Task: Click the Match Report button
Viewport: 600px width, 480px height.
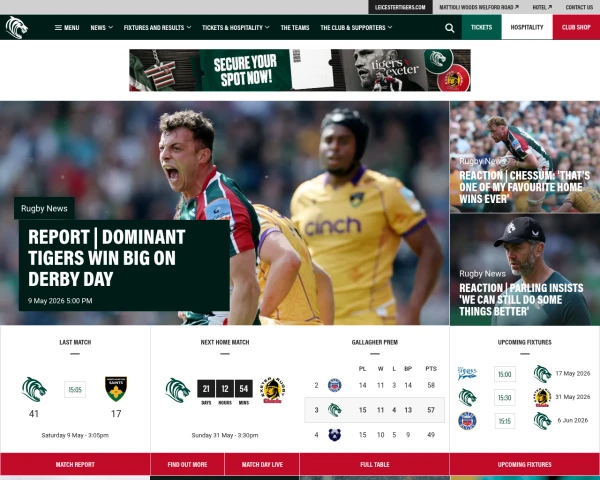Action: 75,464
